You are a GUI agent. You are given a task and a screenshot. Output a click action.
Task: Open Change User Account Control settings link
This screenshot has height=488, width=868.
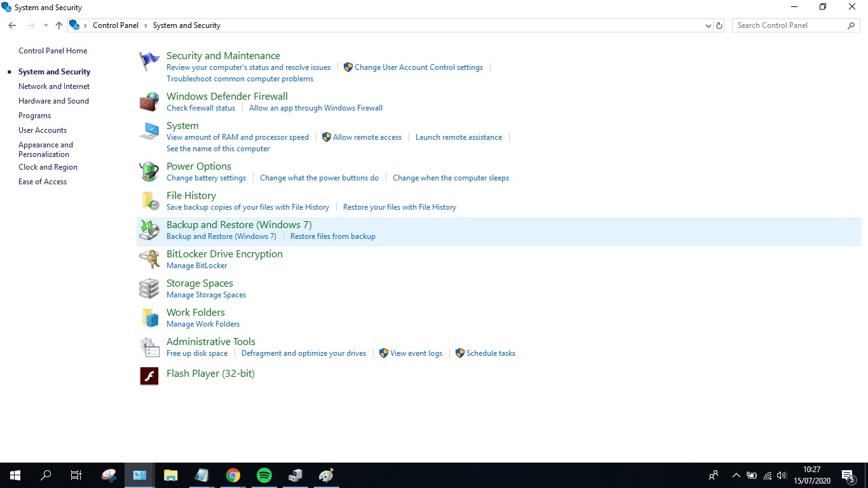[x=419, y=67]
